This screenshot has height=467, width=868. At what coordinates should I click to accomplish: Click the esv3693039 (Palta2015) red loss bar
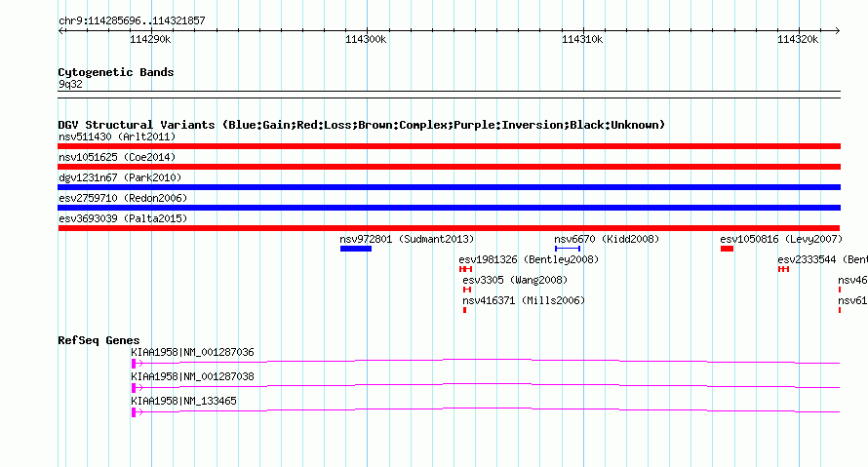click(x=449, y=228)
